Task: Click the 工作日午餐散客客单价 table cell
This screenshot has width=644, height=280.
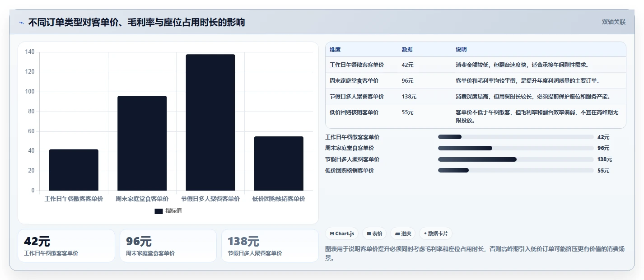Action: [357, 65]
